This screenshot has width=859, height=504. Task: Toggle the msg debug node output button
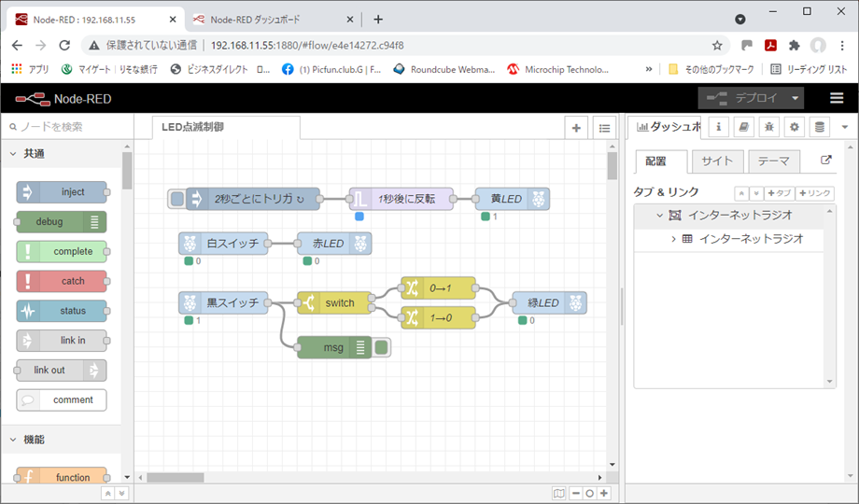(381, 348)
